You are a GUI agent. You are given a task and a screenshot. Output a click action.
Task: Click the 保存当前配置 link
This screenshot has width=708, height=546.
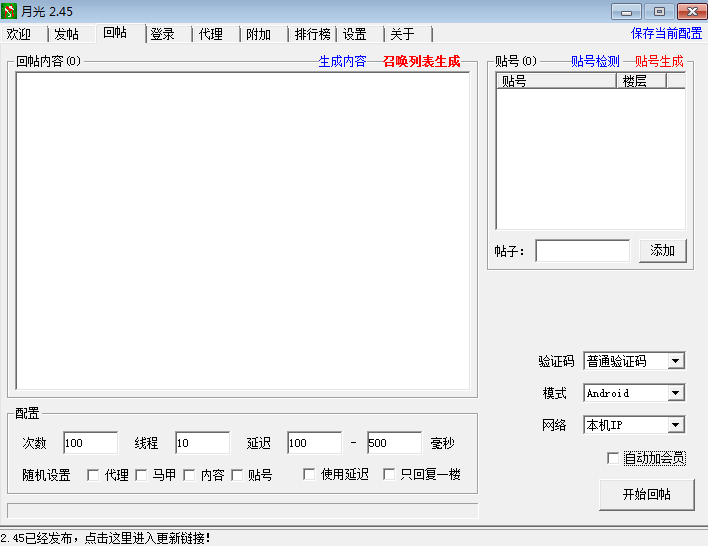click(666, 33)
